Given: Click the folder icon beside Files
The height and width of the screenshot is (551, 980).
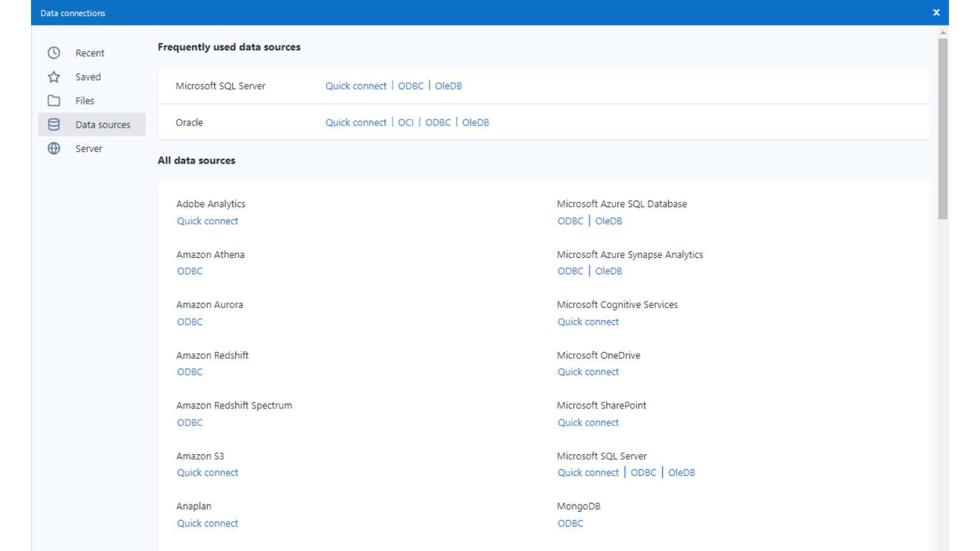Looking at the screenshot, I should (x=54, y=101).
